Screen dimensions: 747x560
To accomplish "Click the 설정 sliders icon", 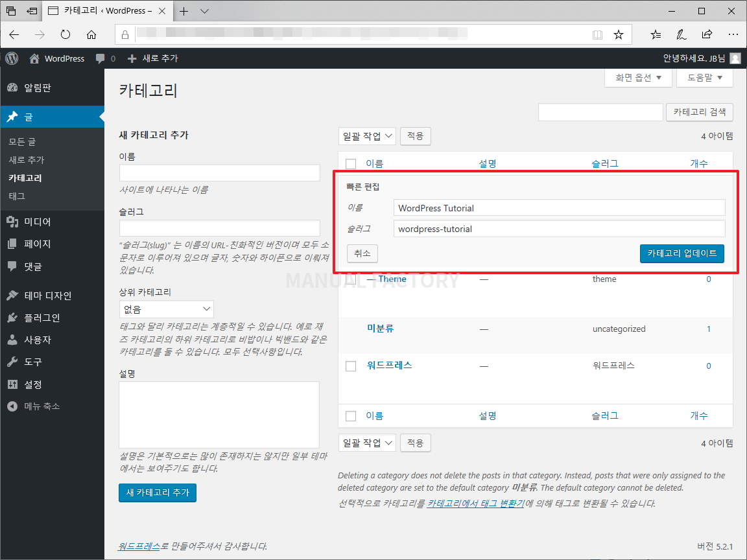I will [12, 384].
